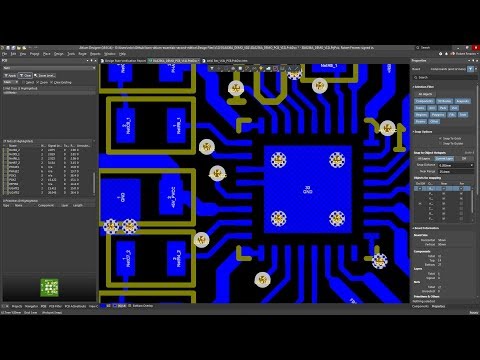Pin the Properties panel
The height and width of the screenshot is (360, 480).
473,60
